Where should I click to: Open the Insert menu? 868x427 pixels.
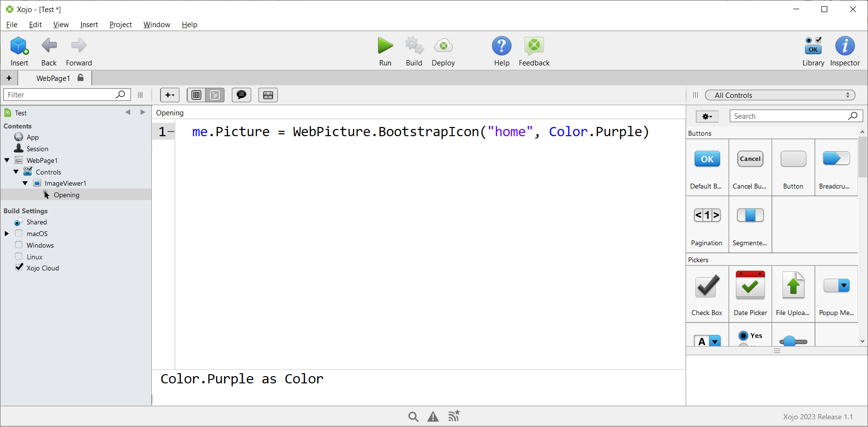[89, 25]
